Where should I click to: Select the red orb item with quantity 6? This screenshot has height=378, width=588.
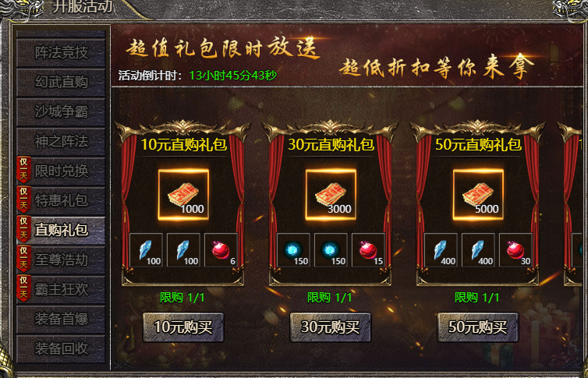221,250
